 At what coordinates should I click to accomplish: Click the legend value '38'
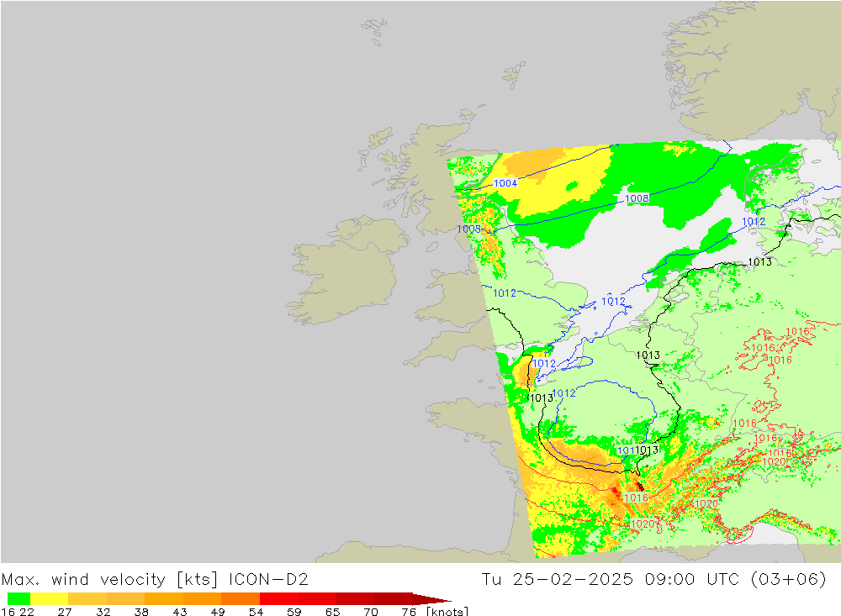point(141,612)
